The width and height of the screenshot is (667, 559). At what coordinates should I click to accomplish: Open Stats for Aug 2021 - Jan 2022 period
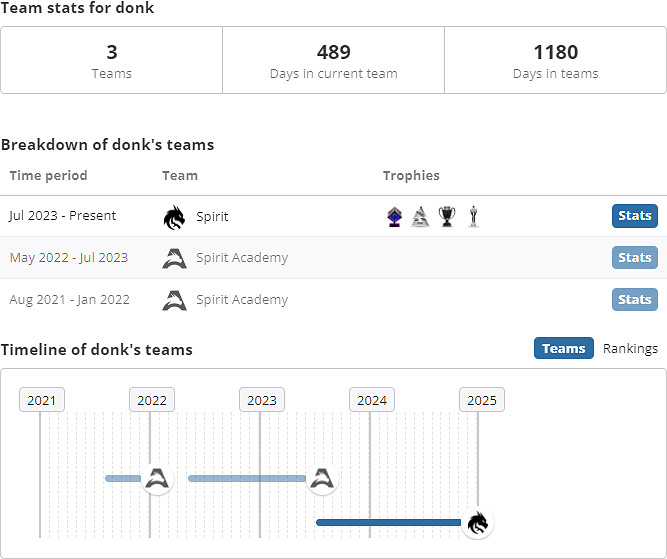(x=634, y=300)
